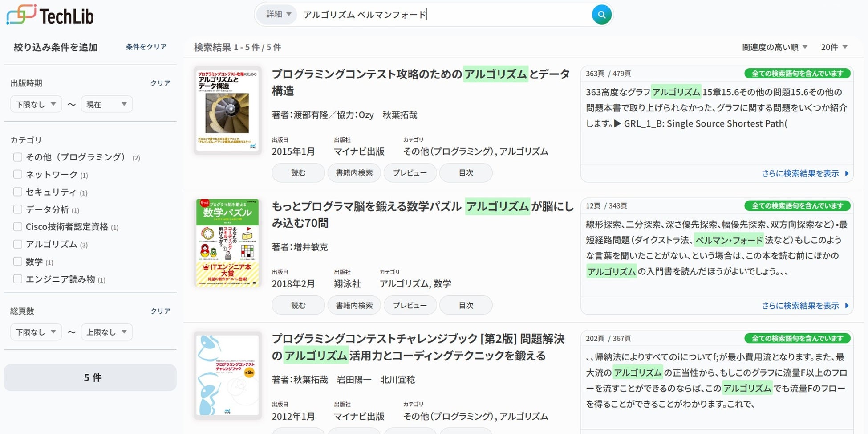The image size is (868, 434).
Task: Clear the 出版時期 filter
Action: 160,83
